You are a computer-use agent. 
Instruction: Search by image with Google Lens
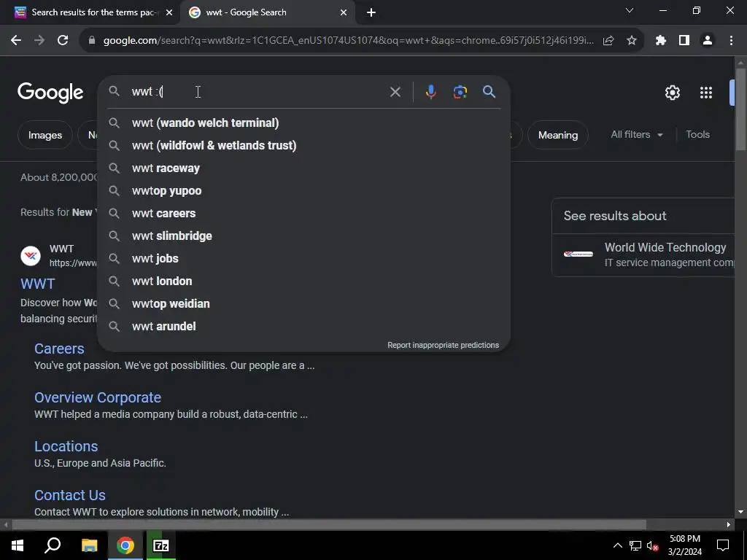(x=460, y=92)
